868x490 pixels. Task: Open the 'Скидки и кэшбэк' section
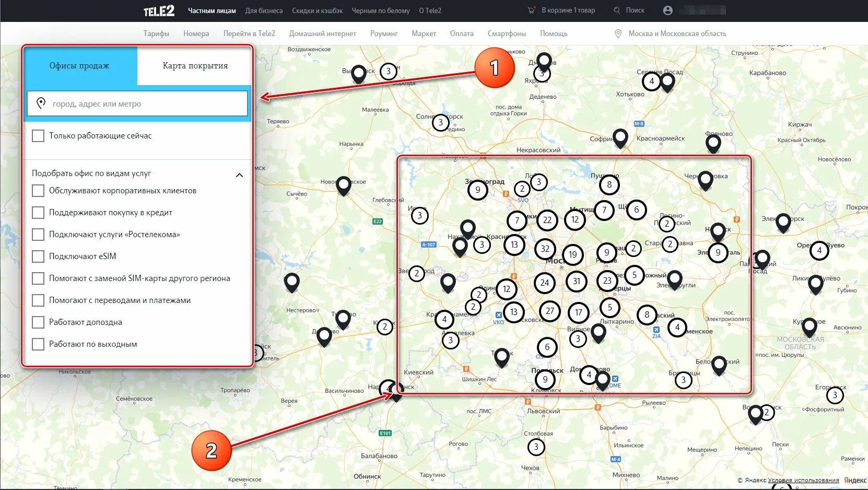point(318,10)
